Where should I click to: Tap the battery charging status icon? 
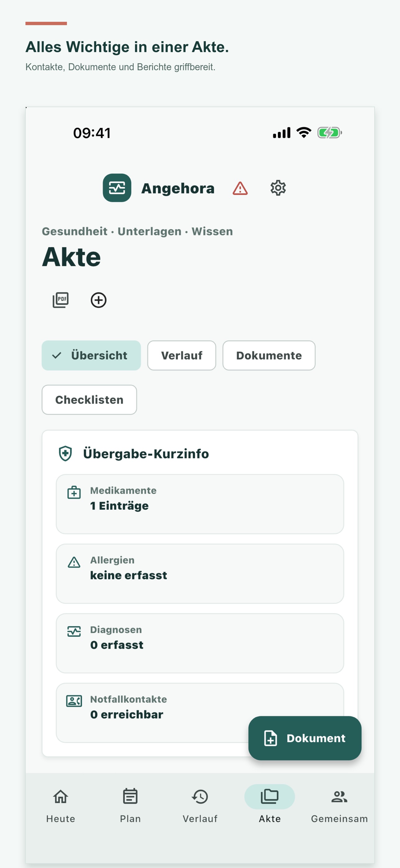click(330, 133)
